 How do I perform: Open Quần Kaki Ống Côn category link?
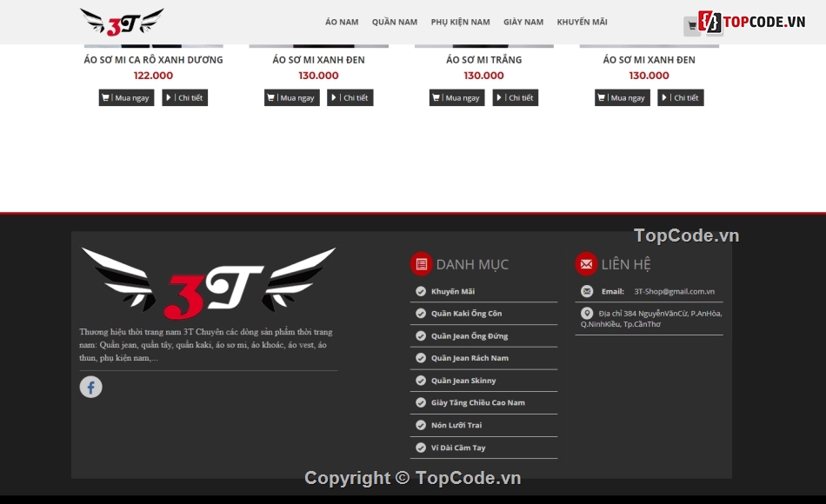tap(466, 314)
